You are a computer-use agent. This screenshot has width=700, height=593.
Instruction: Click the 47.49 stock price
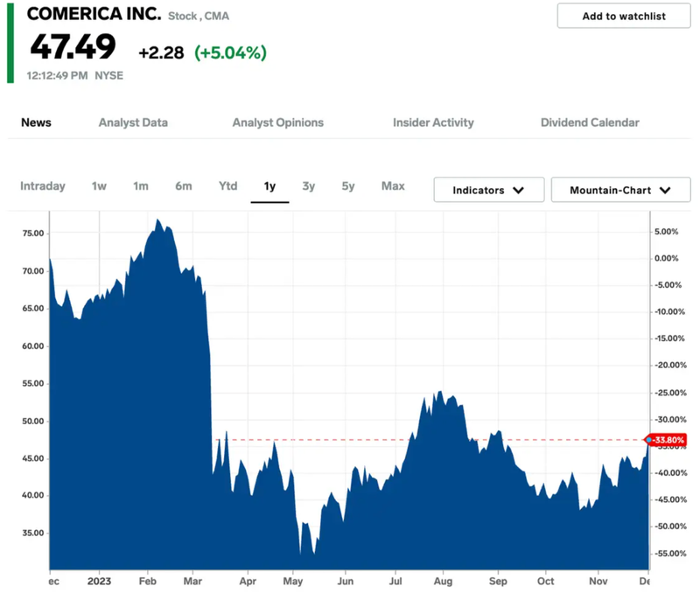pos(73,47)
